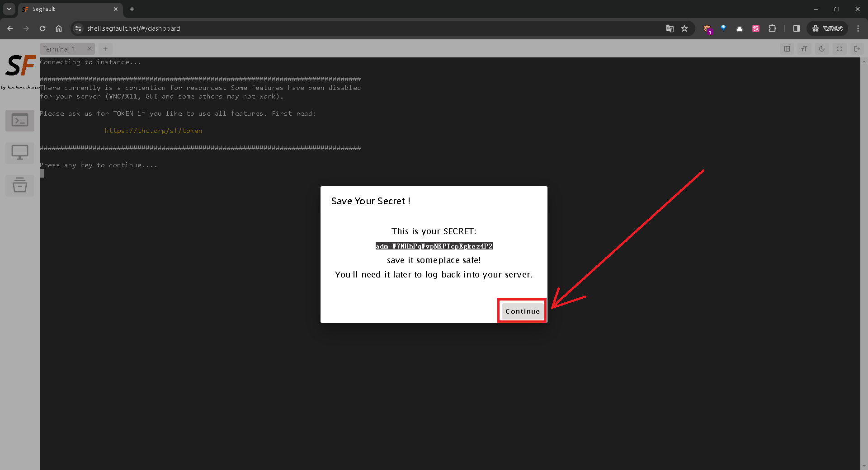The height and width of the screenshot is (470, 868).
Task: Toggle dark mode moon icon
Action: (x=822, y=49)
